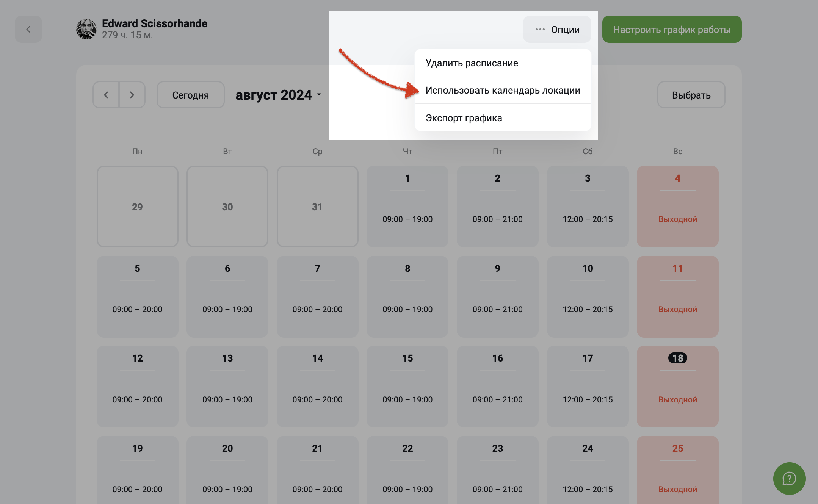This screenshot has height=504, width=818.
Task: Go to previous month with left chevron
Action: 106,95
